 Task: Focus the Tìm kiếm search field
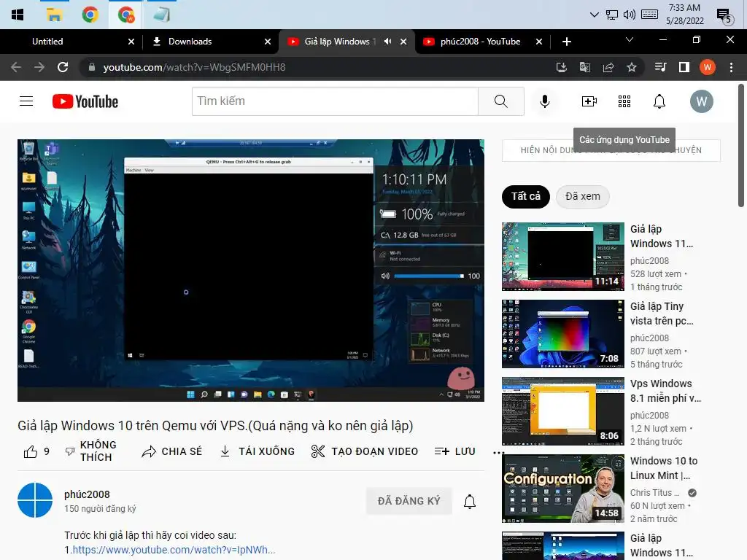[335, 101]
